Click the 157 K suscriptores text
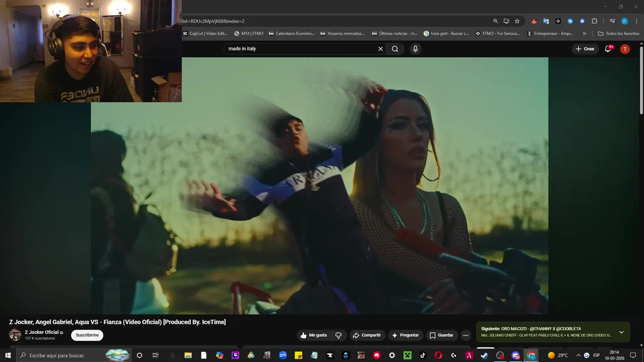 tap(40, 338)
